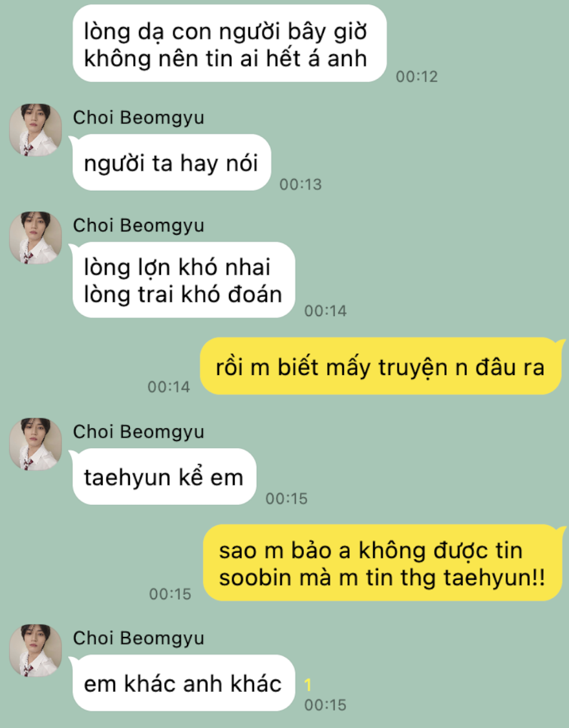Click Choi Beomgyu name above "lòng lợn khó nhai"
The height and width of the screenshot is (728, 569).
coord(138,225)
